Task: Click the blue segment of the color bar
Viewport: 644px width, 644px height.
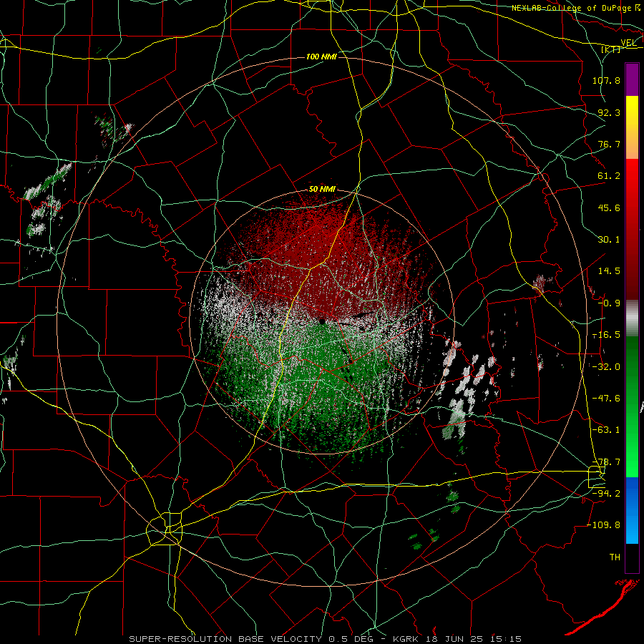Action: tap(632, 510)
